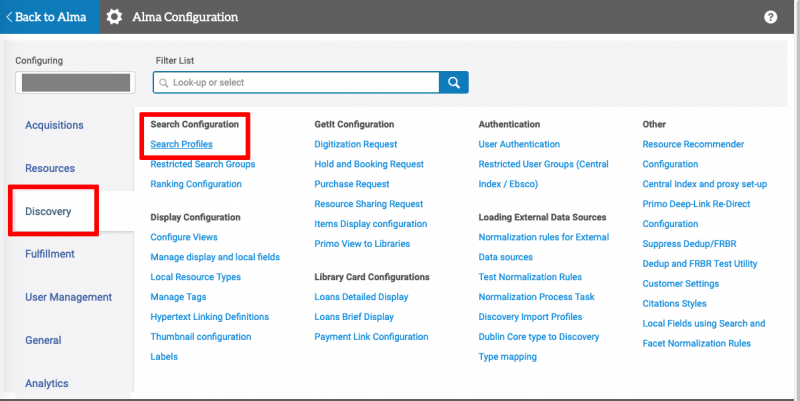Viewport: 800px width, 401px height.
Task: Click the Alma Configuration gear icon
Action: [114, 17]
